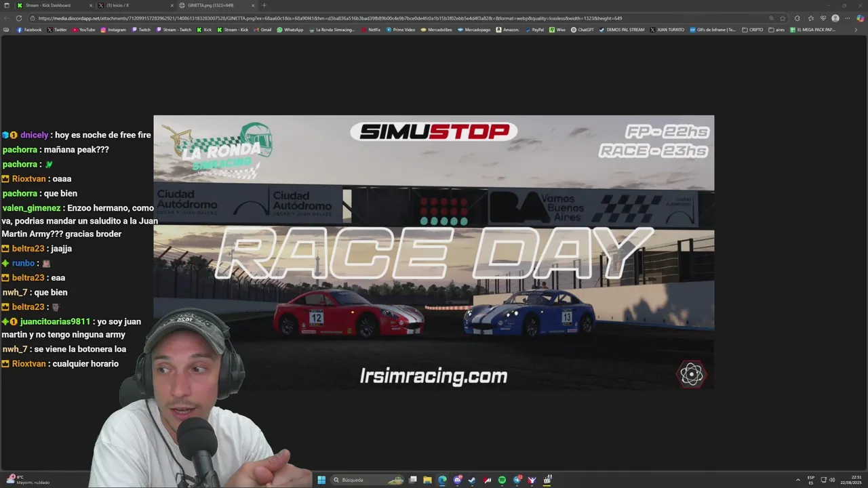Screen dimensions: 868x488
Task: Open network and volume quick settings
Action: (x=827, y=480)
